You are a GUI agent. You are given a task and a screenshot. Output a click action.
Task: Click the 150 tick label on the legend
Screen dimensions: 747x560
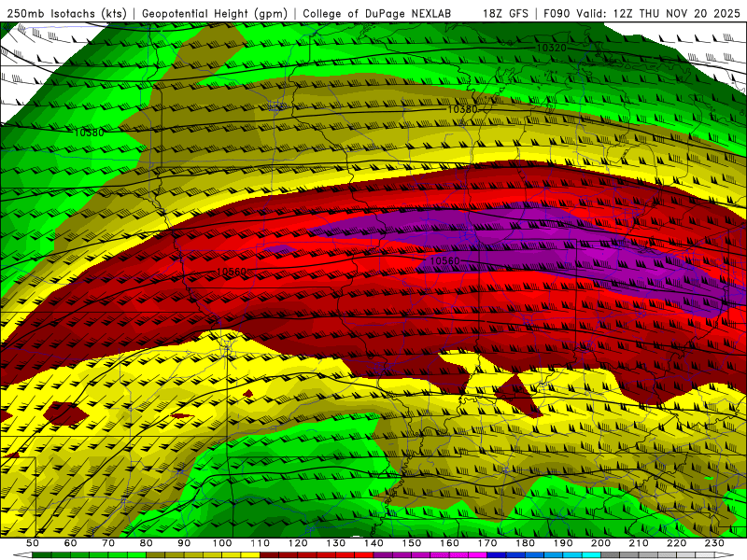coord(412,543)
